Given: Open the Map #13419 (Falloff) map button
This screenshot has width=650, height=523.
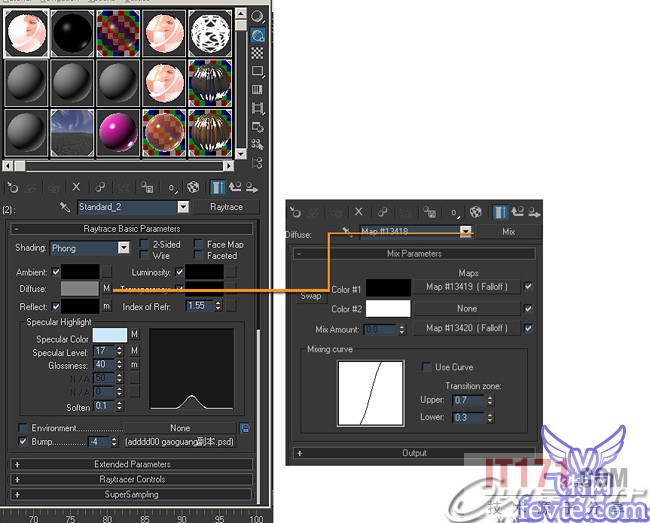Looking at the screenshot, I should pyautogui.click(x=467, y=287).
